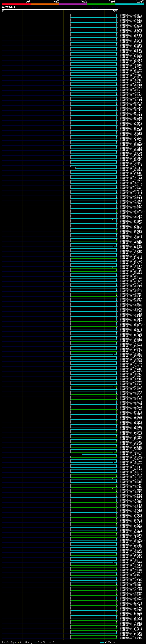Click the UniRef100_Q8PP84 label

[x=131, y=552]
